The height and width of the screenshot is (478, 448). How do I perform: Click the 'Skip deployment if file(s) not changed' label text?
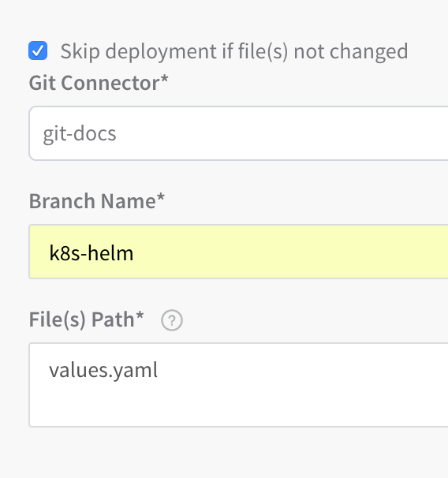[234, 51]
